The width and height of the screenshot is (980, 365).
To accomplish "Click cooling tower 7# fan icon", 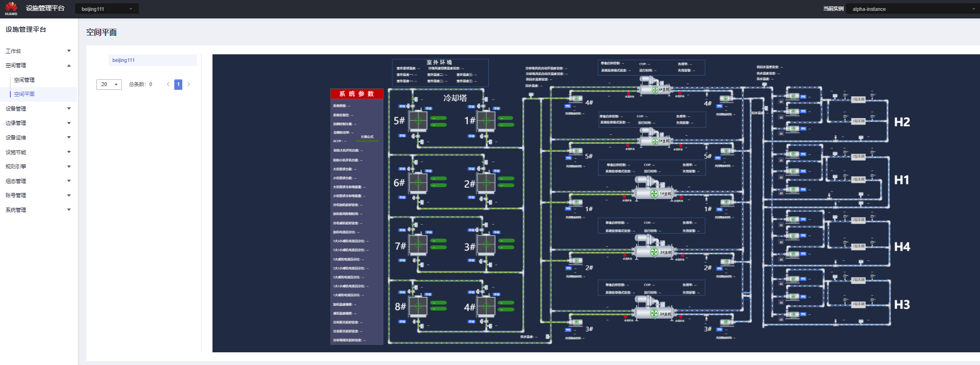I will (418, 245).
